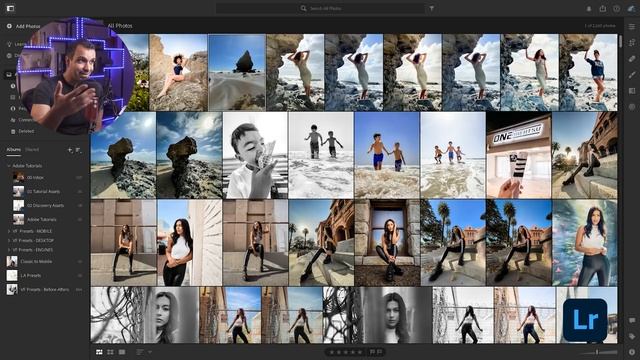Open the Classic to Mobile album
This screenshot has width=640, height=360.
(x=45, y=262)
